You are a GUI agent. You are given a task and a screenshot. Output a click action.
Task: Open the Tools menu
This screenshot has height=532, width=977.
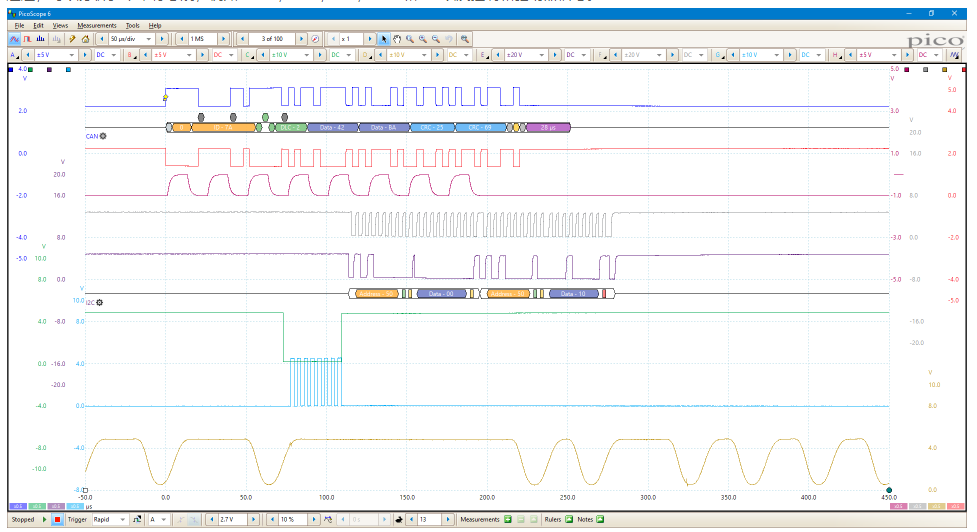tap(133, 26)
